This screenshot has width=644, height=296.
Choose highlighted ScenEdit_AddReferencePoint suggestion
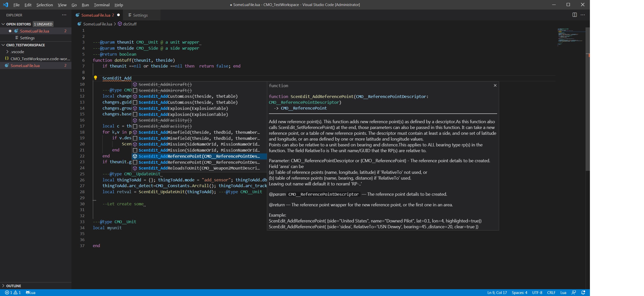point(199,156)
